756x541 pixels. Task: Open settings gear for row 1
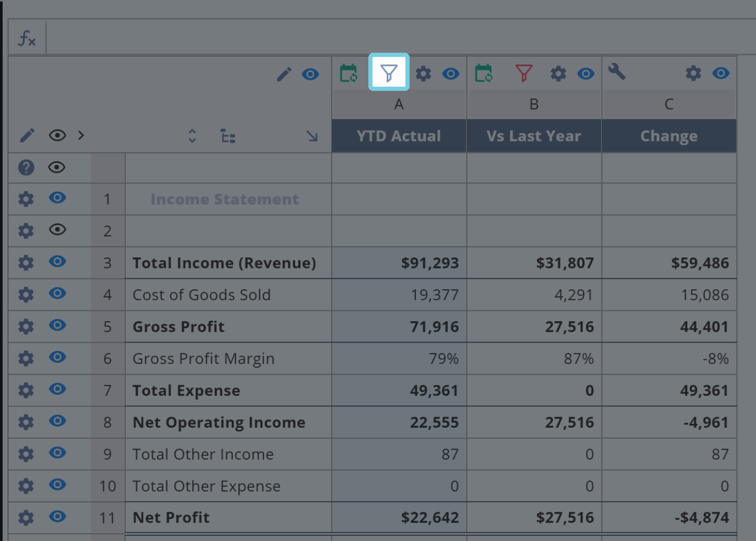(26, 199)
